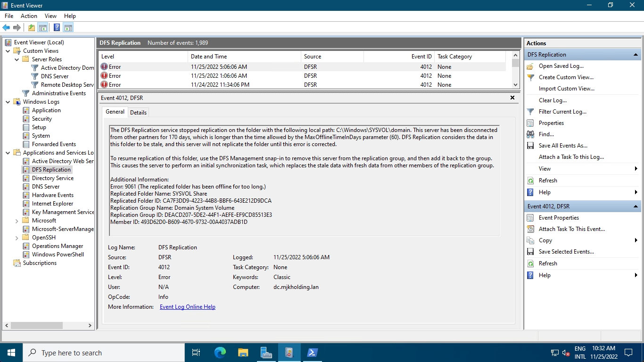
Task: Select Key Management Service log
Action: (x=63, y=212)
